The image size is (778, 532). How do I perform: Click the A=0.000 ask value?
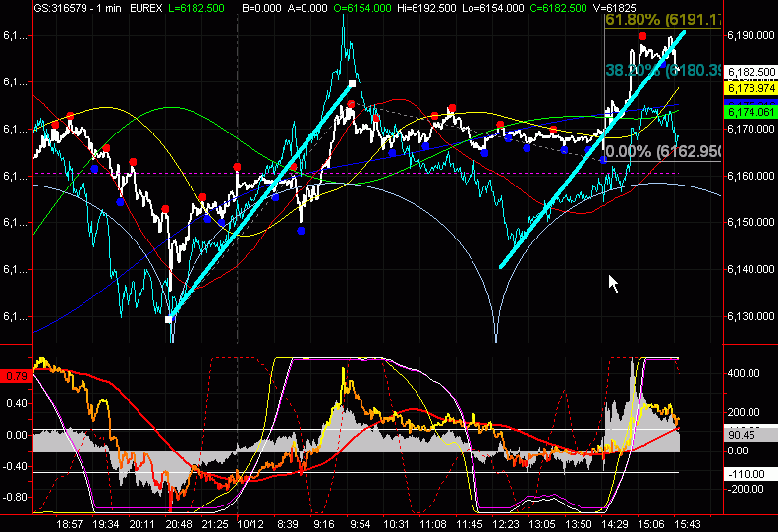point(307,8)
